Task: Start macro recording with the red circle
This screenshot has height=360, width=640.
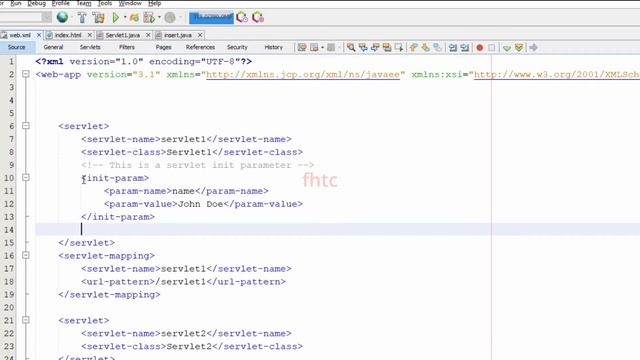Action: click(480, 48)
